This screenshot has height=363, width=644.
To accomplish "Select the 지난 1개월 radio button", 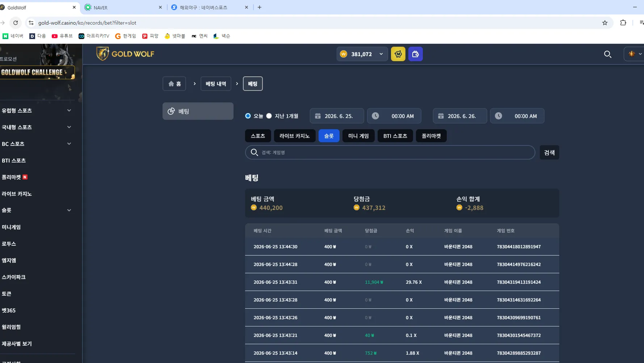I will [269, 116].
